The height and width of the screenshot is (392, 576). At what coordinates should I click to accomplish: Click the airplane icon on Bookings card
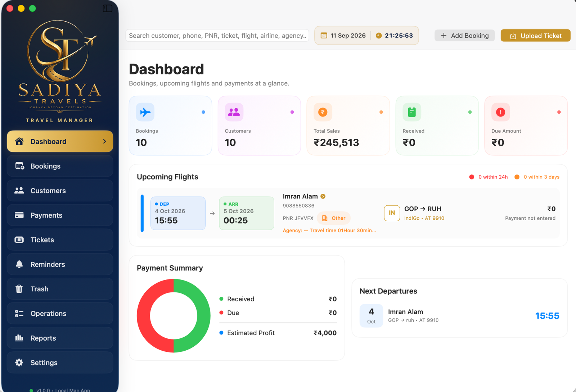pos(145,112)
